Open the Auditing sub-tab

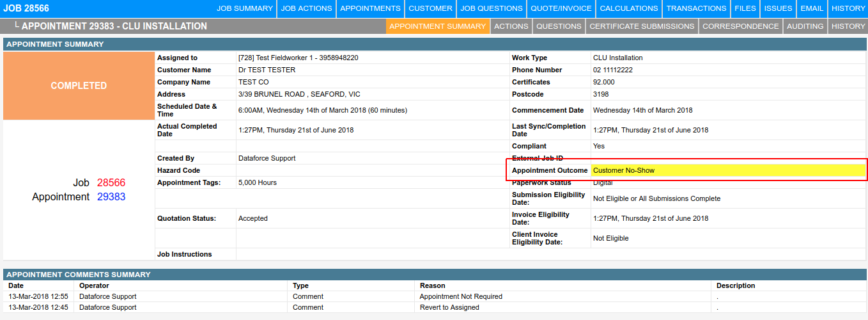[805, 26]
